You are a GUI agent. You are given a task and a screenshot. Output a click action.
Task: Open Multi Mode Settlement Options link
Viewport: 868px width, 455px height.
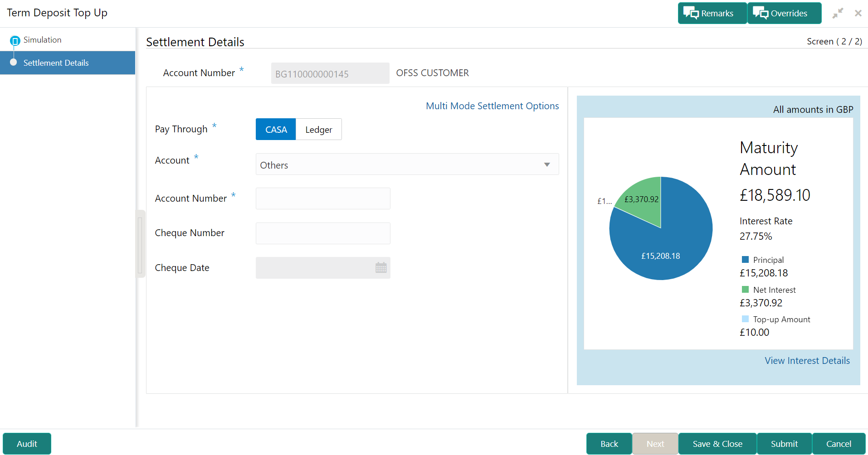click(492, 106)
